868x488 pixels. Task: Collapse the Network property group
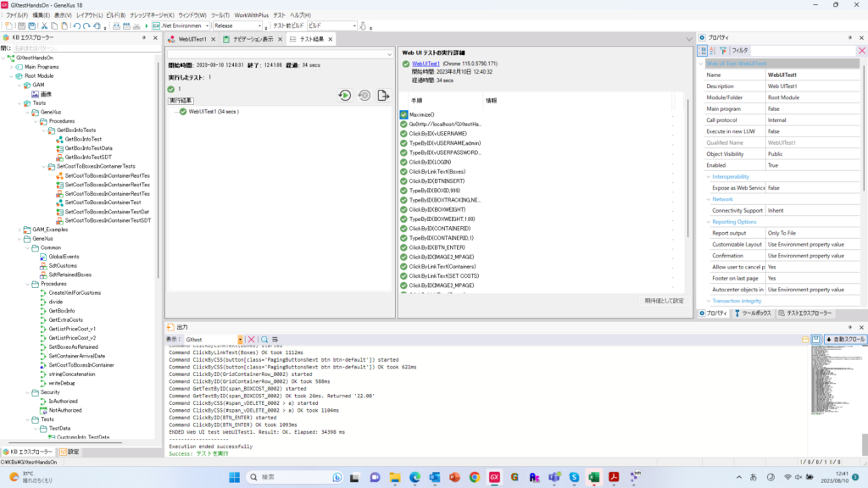[708, 199]
